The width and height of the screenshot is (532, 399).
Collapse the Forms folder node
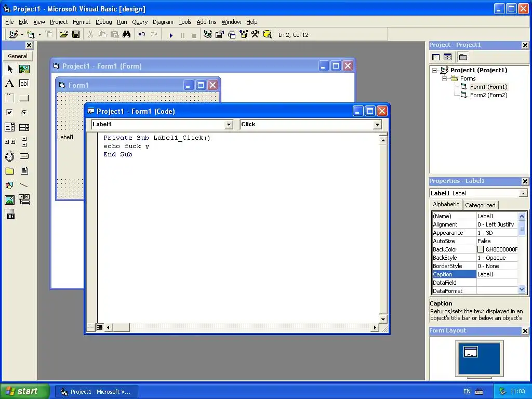pos(445,79)
